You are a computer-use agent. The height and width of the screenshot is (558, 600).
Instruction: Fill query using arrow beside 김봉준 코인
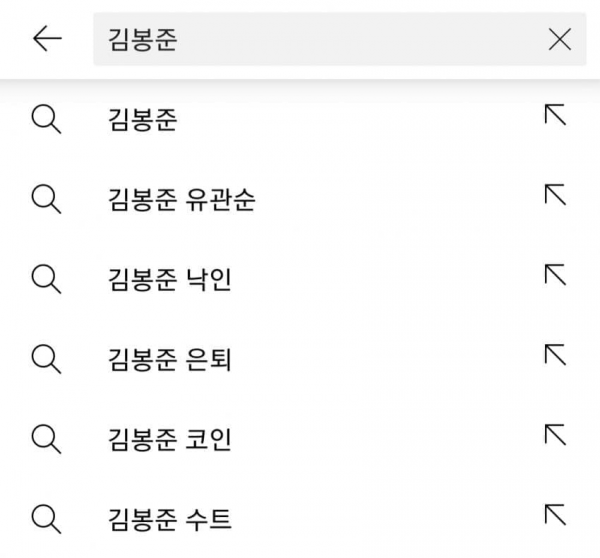coord(555,434)
